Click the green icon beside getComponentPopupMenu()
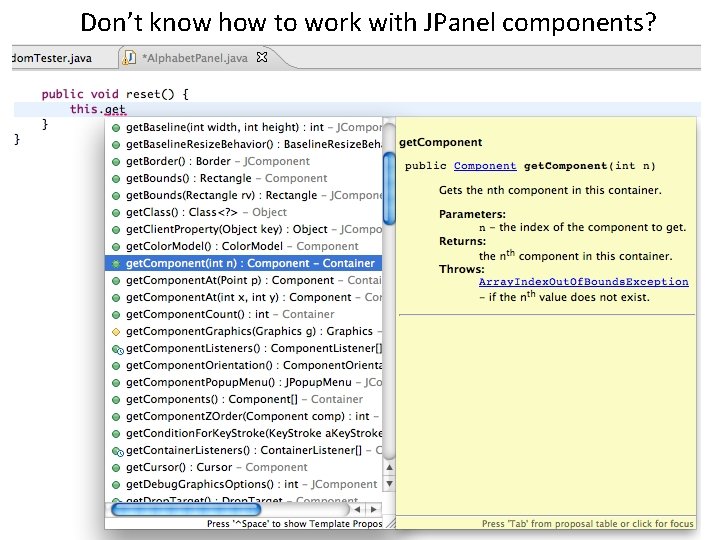The height and width of the screenshot is (540, 720). [116, 383]
